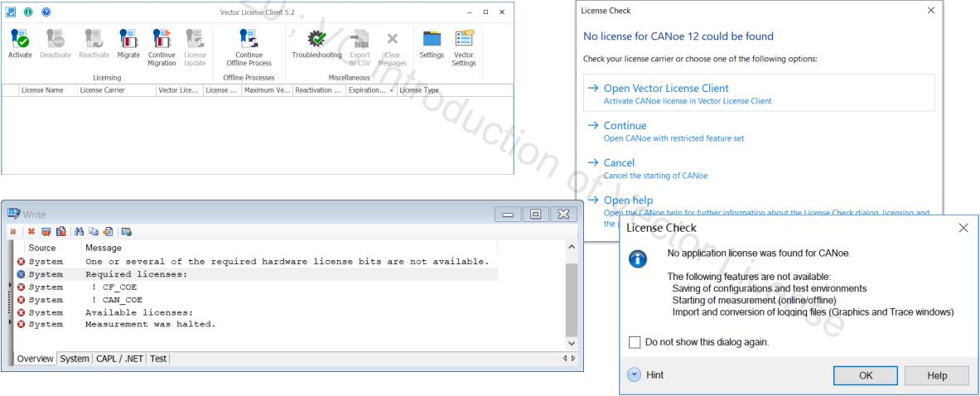This screenshot has width=980, height=396.
Task: Click the copy icon in Write toolbar
Action: click(93, 232)
